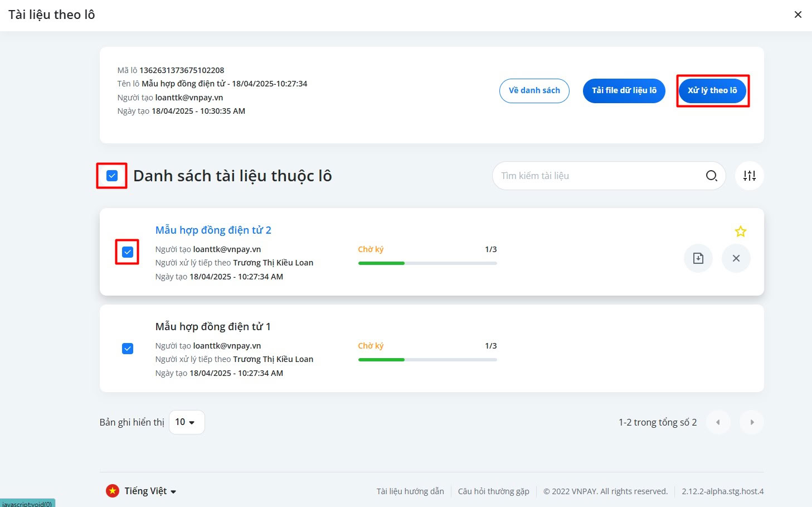Toggle the select all documents checkbox
This screenshot has width=812, height=507.
(112, 176)
